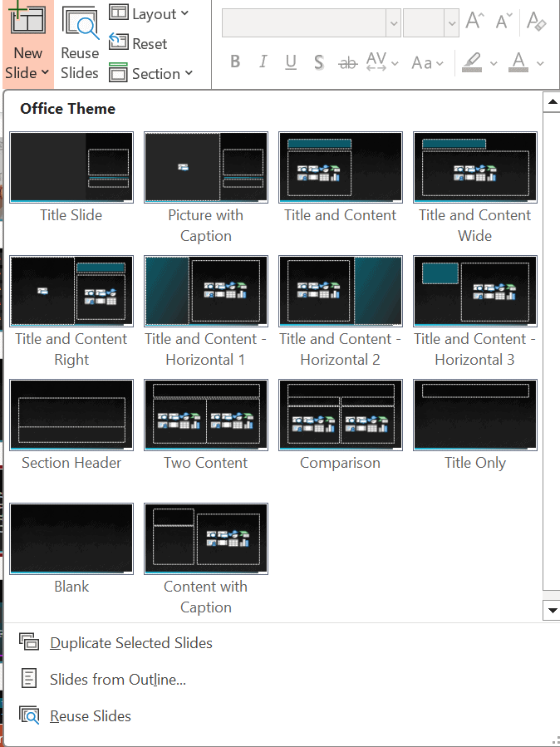The height and width of the screenshot is (747, 560).
Task: Apply Text Shadow formatting
Action: [x=318, y=62]
